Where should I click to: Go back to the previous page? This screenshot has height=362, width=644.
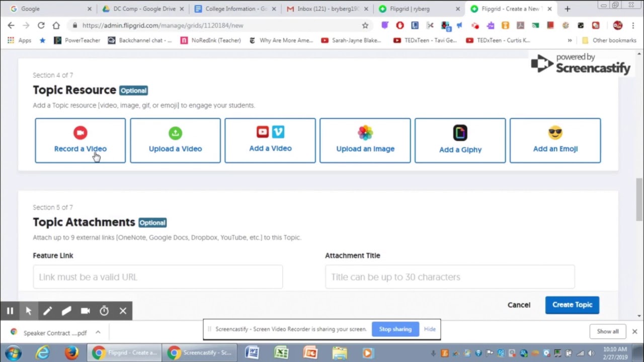(x=11, y=25)
